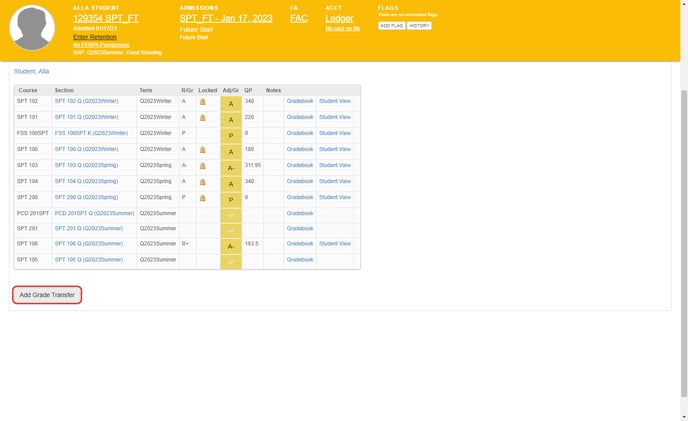Viewport: 688px width, 421px height.
Task: Click the student profile avatar
Action: pos(32,28)
